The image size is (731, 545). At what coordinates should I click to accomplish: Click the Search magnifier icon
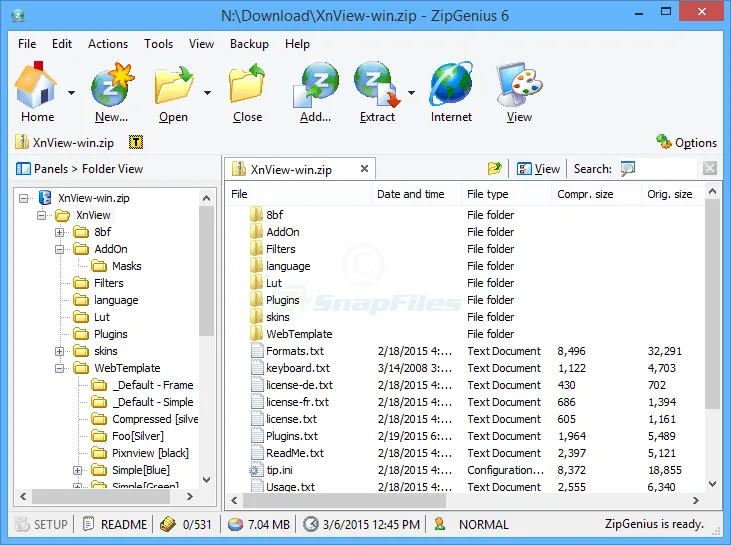(x=628, y=168)
